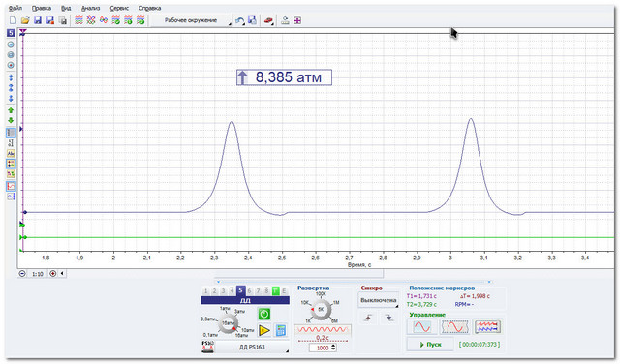Open a file with the folder icon

coord(25,20)
